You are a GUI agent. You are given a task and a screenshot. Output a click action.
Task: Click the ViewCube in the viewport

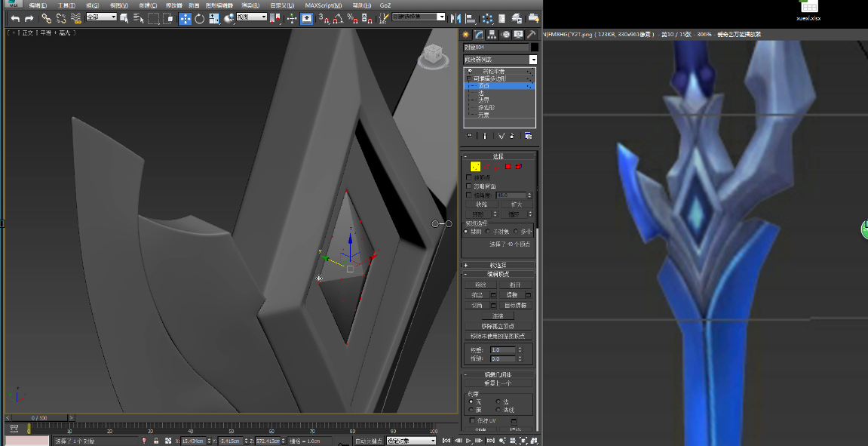click(x=434, y=56)
